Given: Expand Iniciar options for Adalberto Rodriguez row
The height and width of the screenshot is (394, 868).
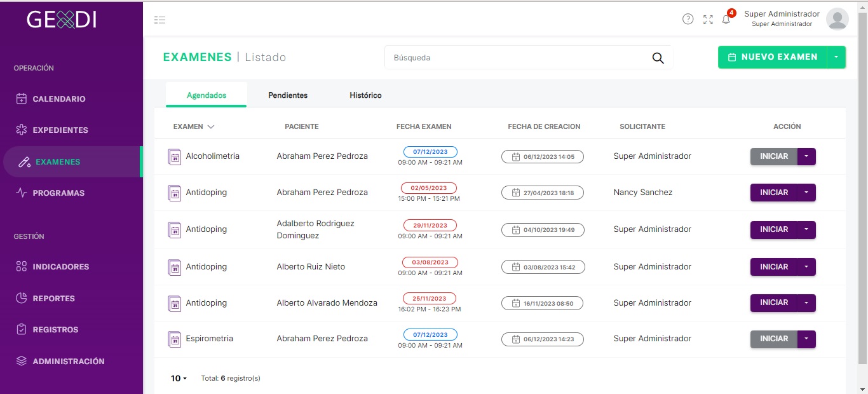Looking at the screenshot, I should pyautogui.click(x=806, y=229).
